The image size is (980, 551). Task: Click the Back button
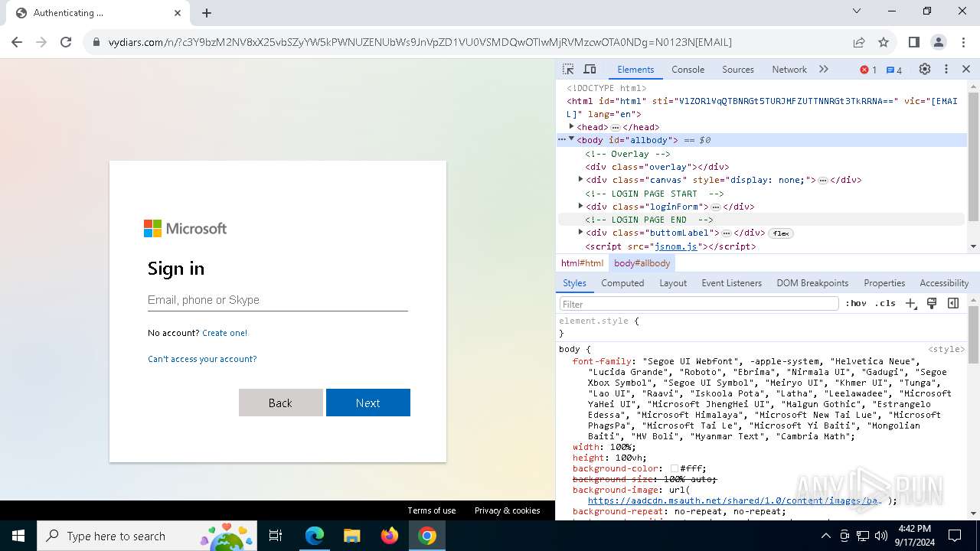coord(280,403)
